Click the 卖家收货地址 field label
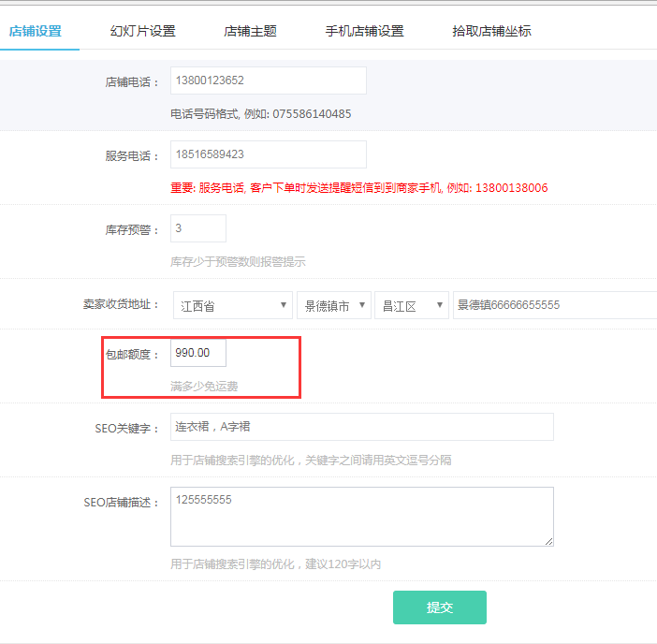 pos(121,305)
